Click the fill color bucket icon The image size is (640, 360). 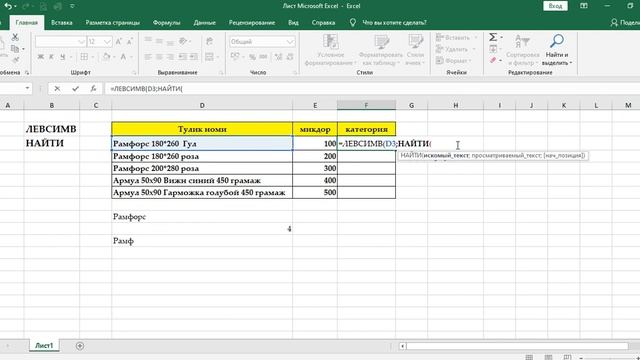coord(106,57)
